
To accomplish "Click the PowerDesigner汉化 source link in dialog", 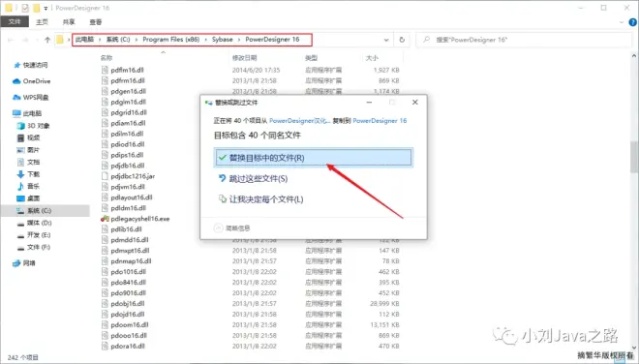I will point(300,121).
